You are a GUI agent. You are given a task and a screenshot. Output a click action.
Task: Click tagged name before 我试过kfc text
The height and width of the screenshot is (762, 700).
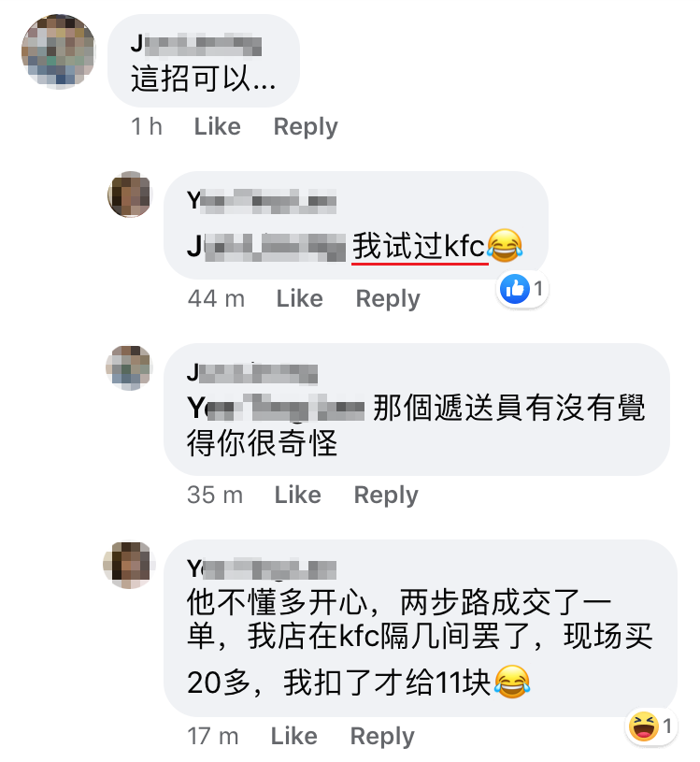(266, 247)
